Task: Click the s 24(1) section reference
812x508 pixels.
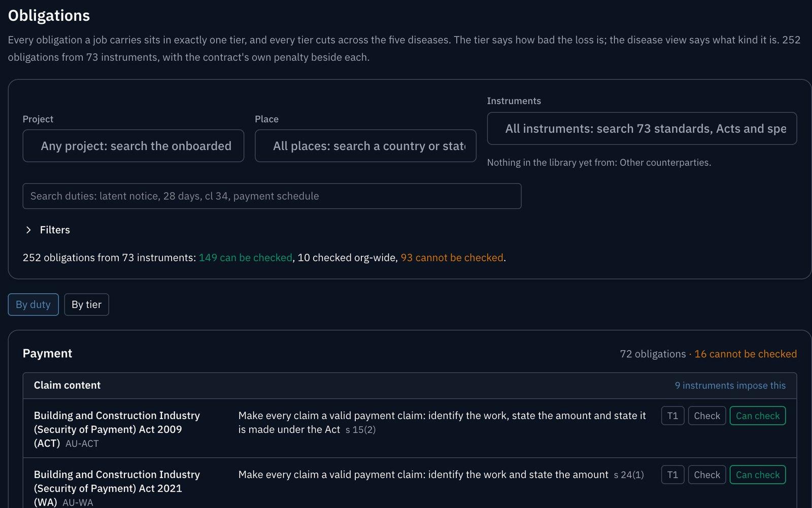Action: pyautogui.click(x=629, y=475)
